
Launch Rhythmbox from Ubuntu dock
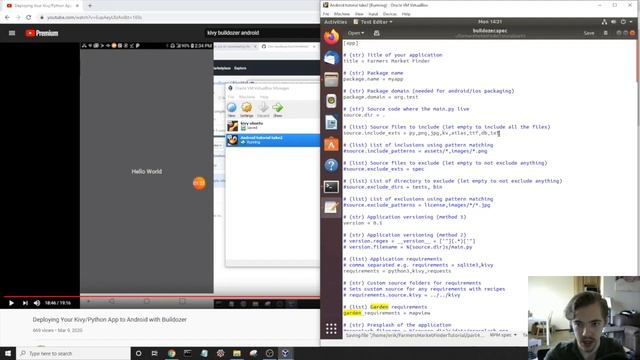pos(331,100)
